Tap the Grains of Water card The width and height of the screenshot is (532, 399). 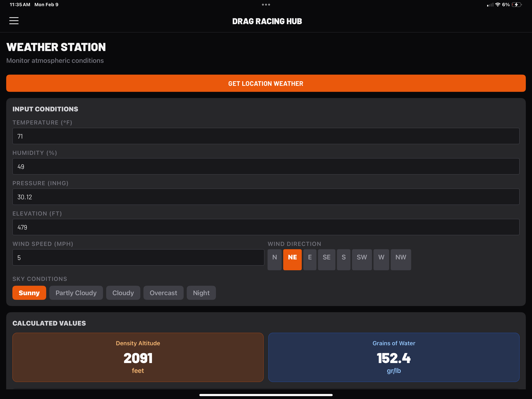click(x=394, y=357)
